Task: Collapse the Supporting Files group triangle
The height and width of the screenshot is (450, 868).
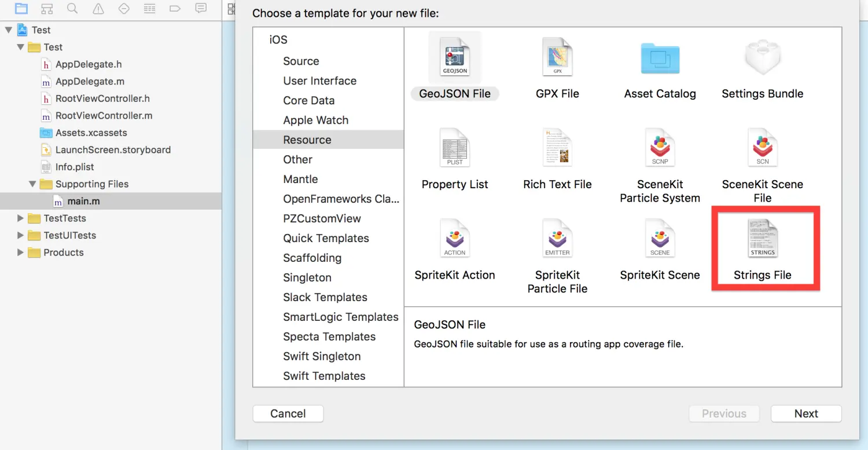Action: click(x=32, y=184)
